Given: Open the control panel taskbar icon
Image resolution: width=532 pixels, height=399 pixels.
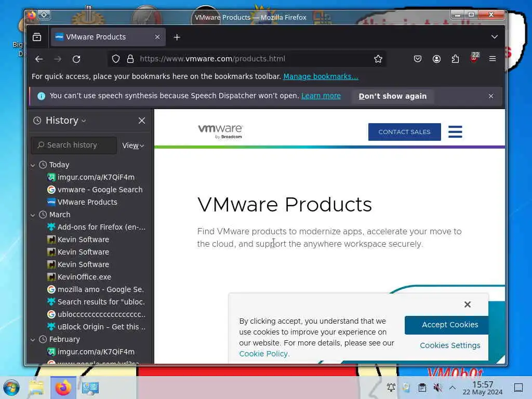Looking at the screenshot, I should [x=90, y=388].
